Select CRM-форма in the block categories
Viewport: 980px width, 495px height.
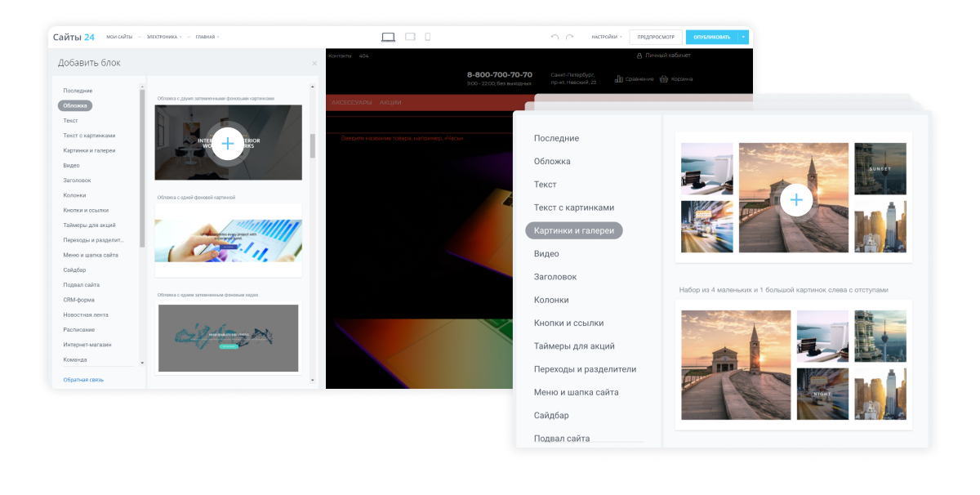[79, 300]
